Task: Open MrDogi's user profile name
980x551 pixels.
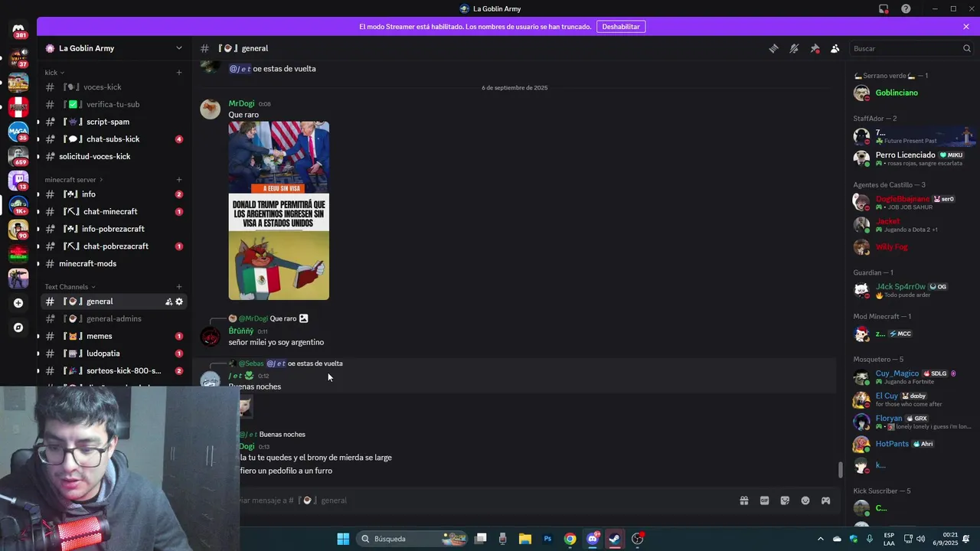Action: click(x=241, y=103)
